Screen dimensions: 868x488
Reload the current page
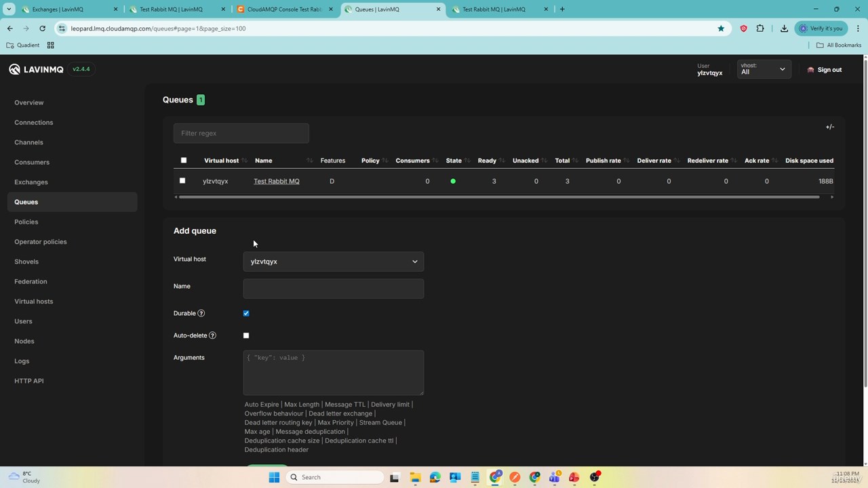tap(42, 28)
